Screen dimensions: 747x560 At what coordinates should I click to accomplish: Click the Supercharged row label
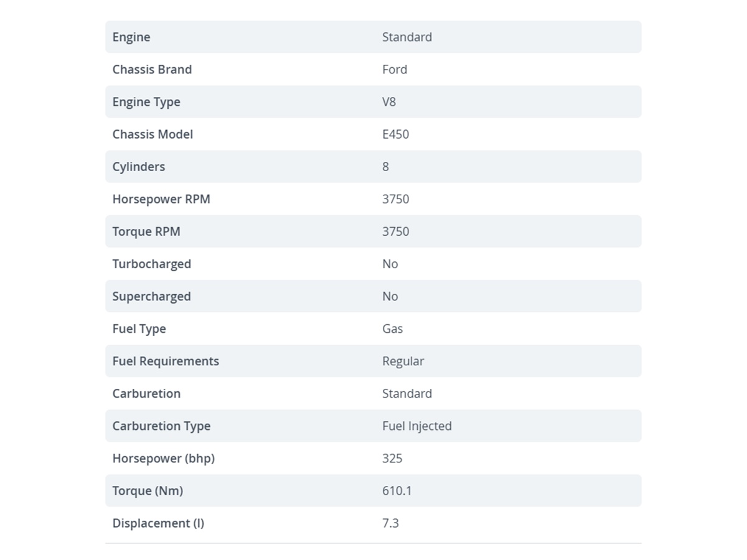151,296
